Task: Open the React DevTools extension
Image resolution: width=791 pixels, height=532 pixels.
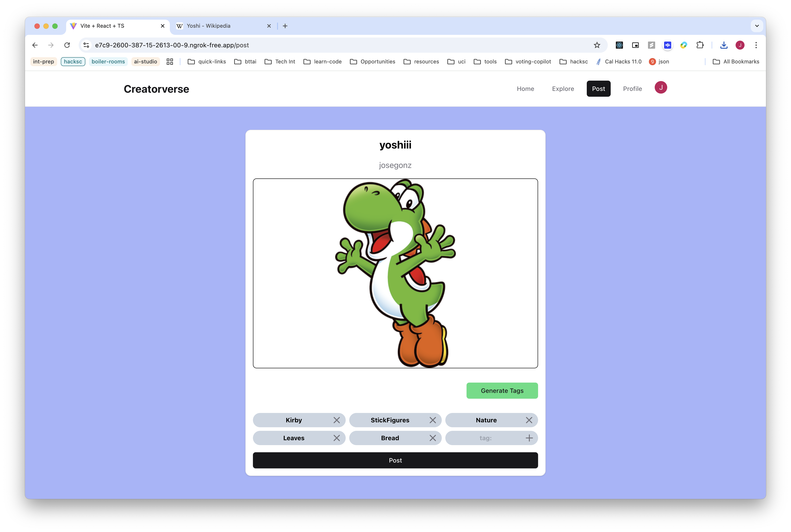Action: pos(619,45)
